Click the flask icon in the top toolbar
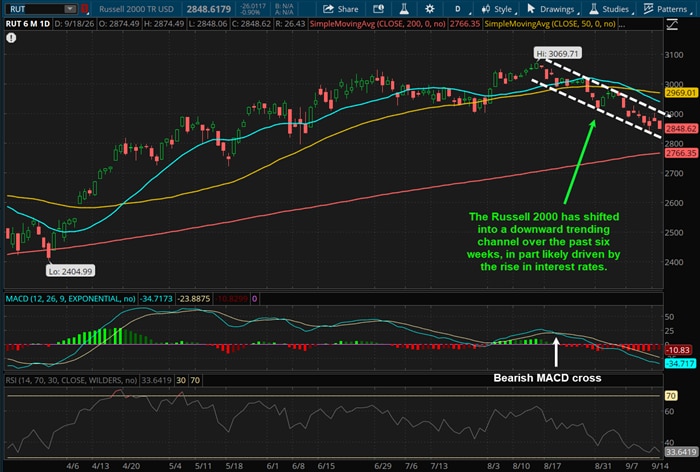This screenshot has height=472, width=700. [x=404, y=9]
